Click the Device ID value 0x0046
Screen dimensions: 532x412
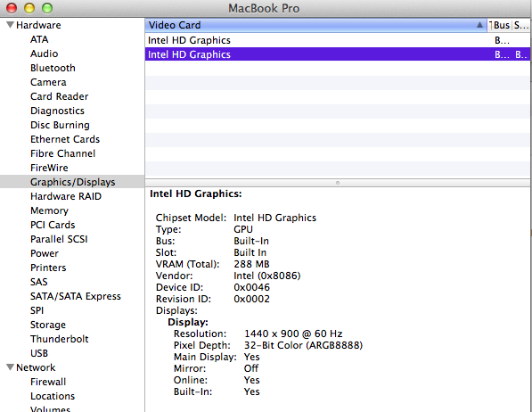pyautogui.click(x=252, y=287)
